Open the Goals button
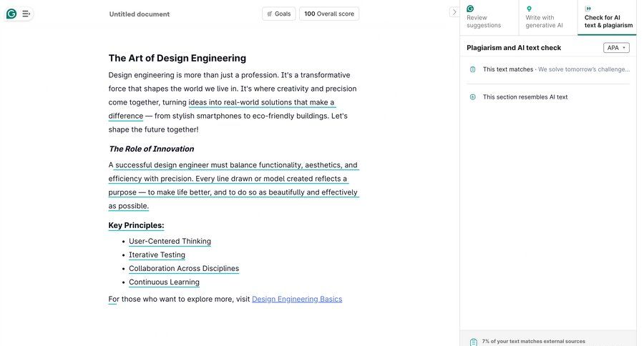The height and width of the screenshot is (346, 644). [x=279, y=14]
